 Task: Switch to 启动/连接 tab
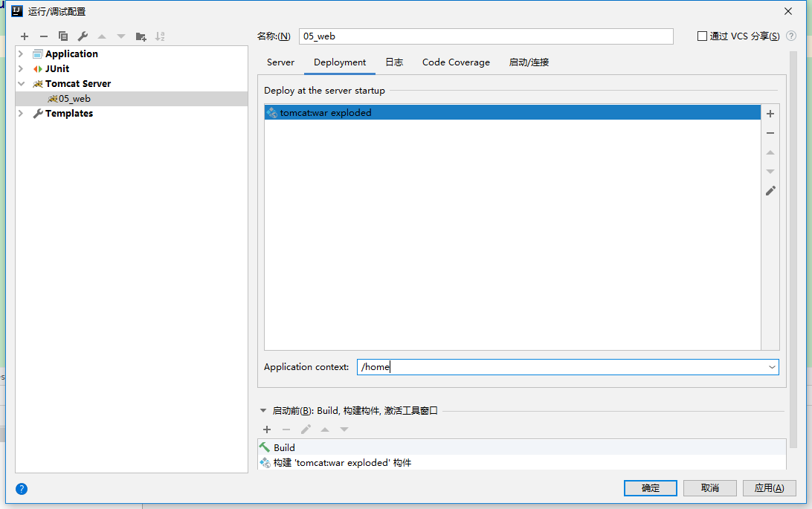coord(529,62)
